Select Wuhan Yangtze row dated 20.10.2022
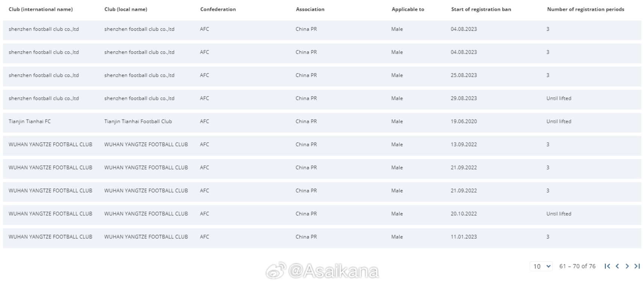This screenshot has height=284, width=644. click(x=322, y=213)
